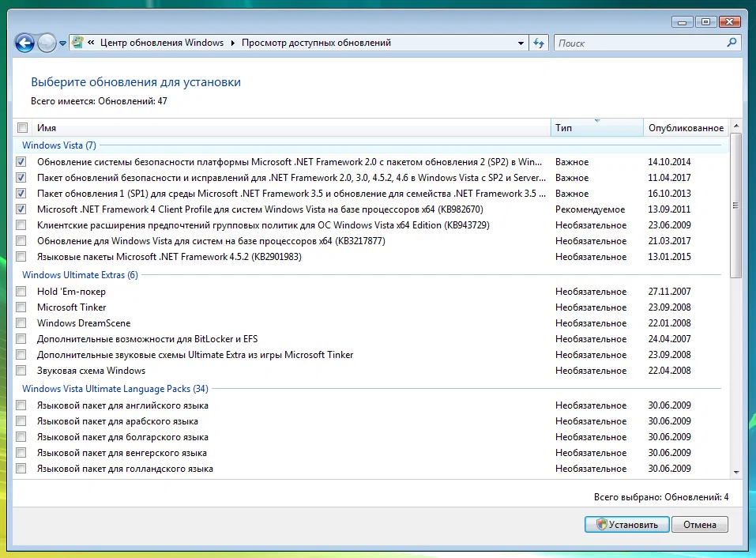Check the Звуковая схема Windows checkbox
This screenshot has height=558, width=756.
click(21, 371)
